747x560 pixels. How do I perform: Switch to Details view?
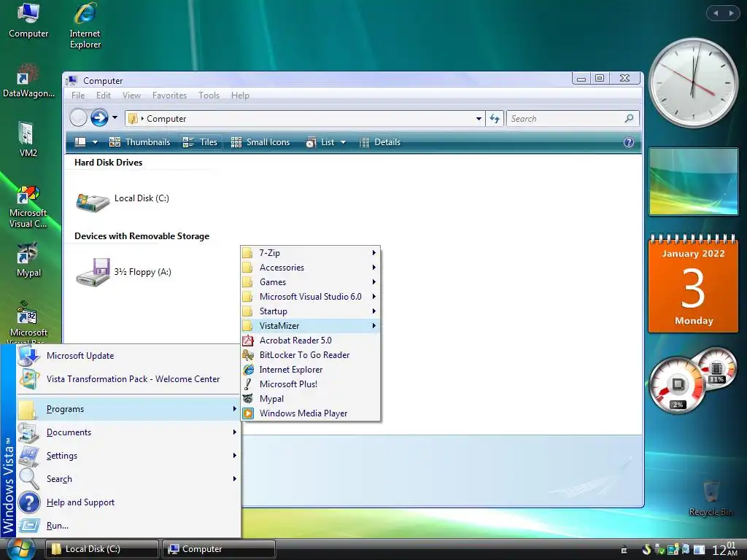coord(379,142)
